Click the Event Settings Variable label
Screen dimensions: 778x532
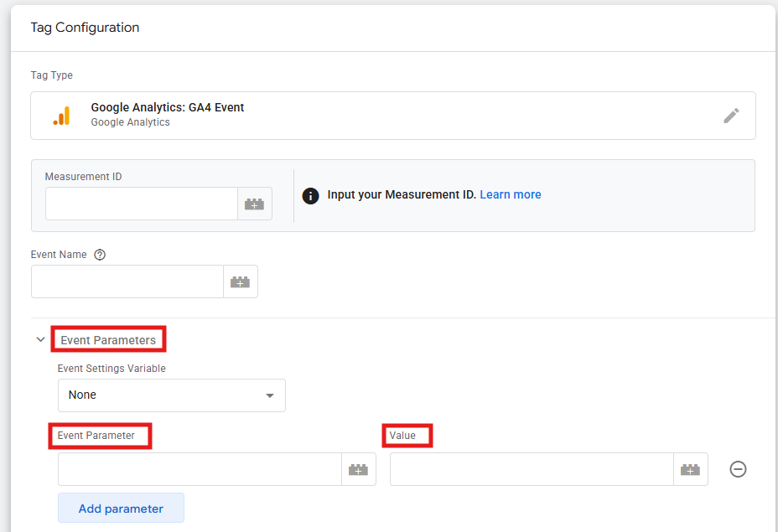[112, 369]
